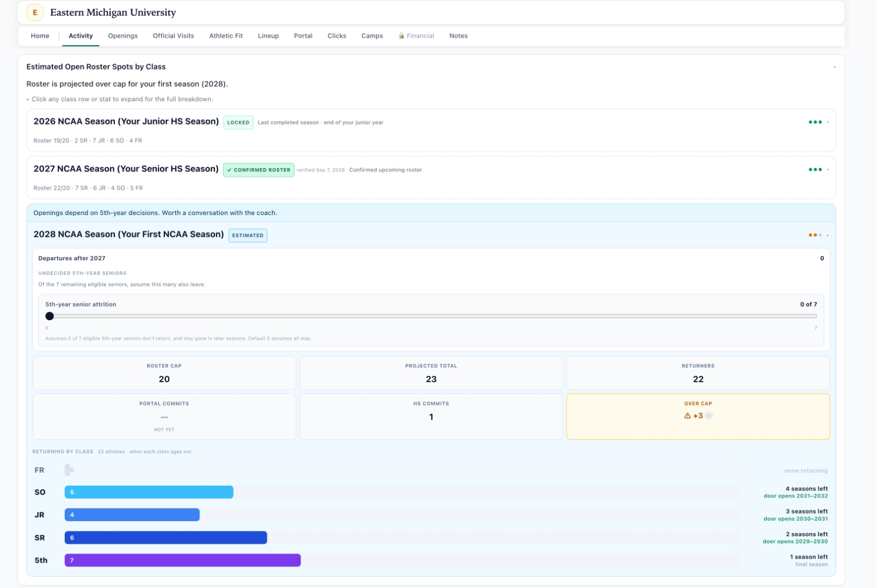
Task: Switch to the Openings tab
Action: 122,36
